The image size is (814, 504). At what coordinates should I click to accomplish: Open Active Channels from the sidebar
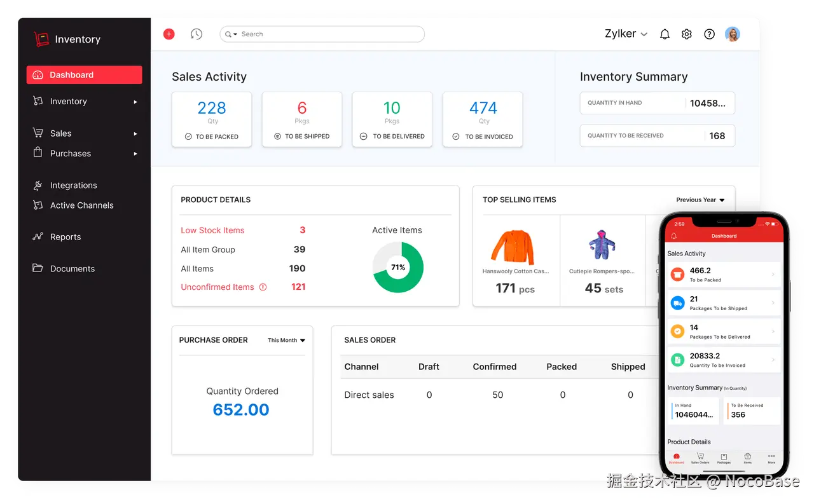click(81, 205)
